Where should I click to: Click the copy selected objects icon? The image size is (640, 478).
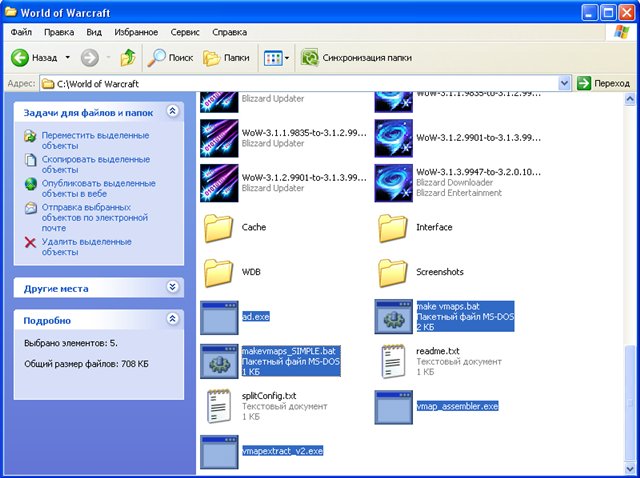tap(30, 160)
